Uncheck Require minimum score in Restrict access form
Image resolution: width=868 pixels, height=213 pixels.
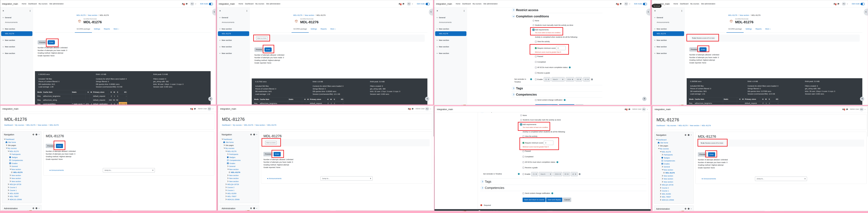pyautogui.click(x=536, y=48)
